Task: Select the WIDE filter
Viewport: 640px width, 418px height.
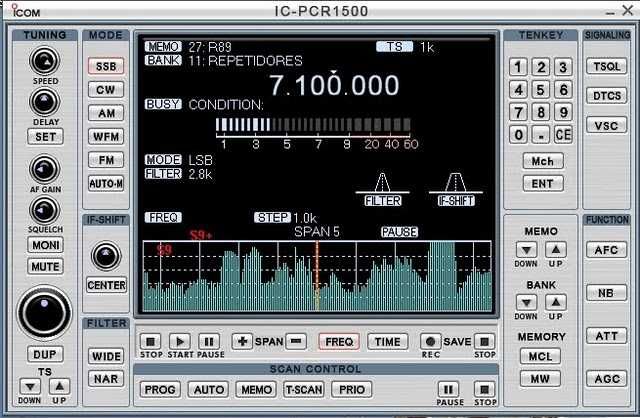Action: tap(106, 356)
